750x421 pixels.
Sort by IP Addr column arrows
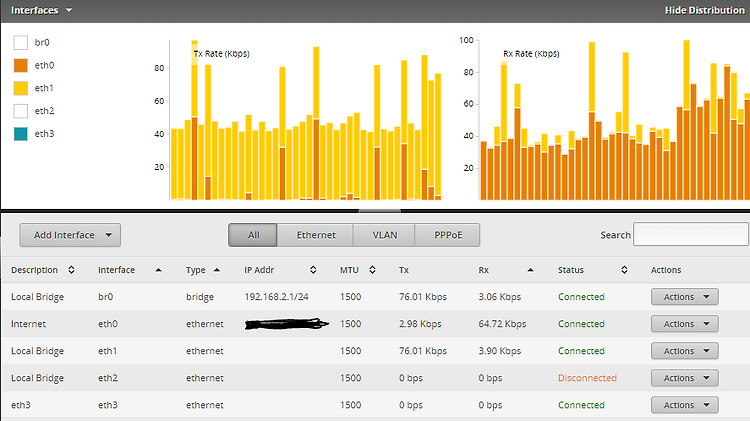313,270
